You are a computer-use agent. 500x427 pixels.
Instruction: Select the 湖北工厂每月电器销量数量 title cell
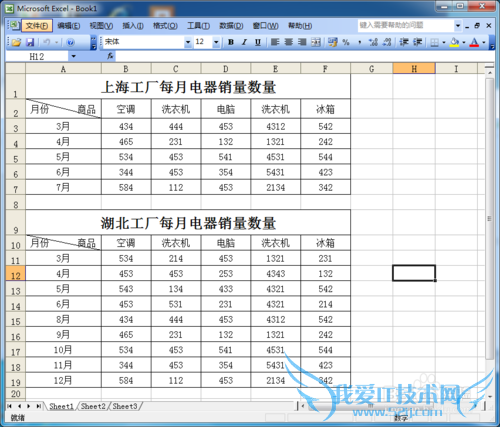point(188,222)
